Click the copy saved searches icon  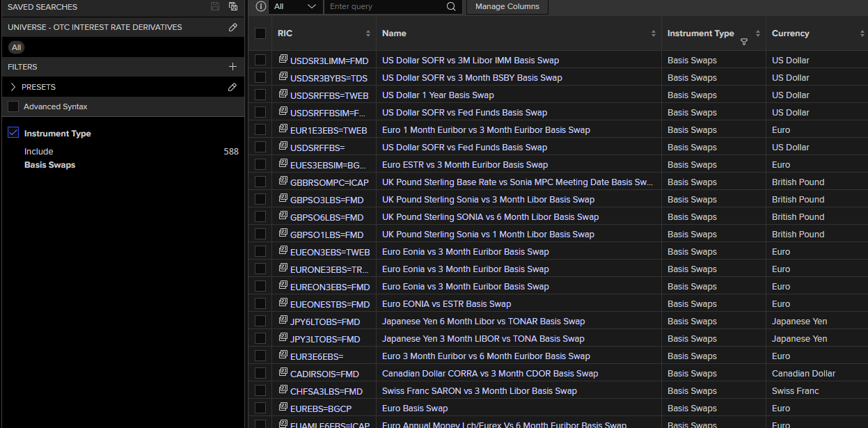coord(233,6)
